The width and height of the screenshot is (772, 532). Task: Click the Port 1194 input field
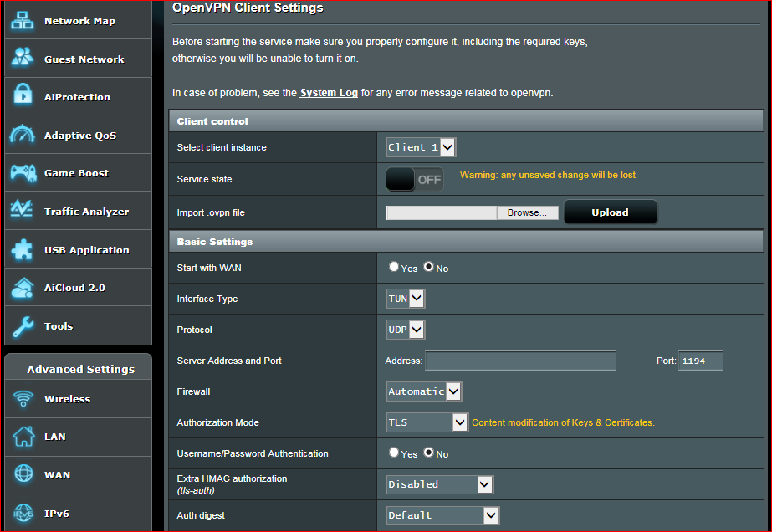pos(701,361)
